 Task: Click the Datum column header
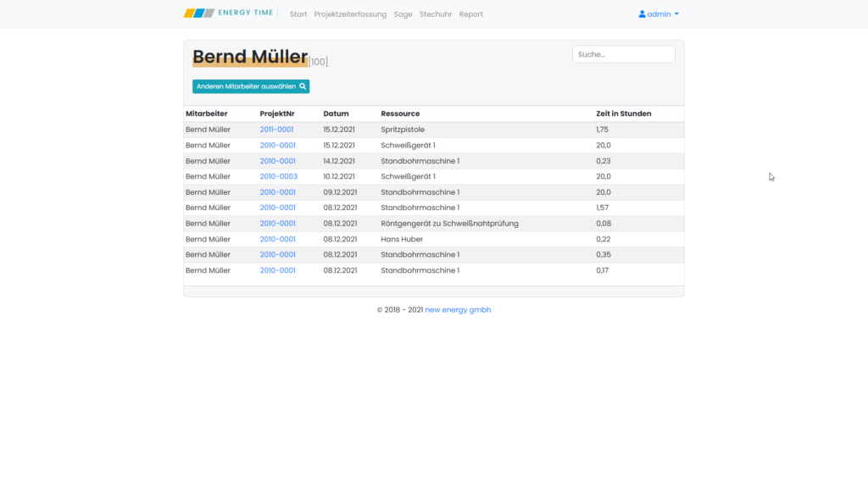click(336, 114)
